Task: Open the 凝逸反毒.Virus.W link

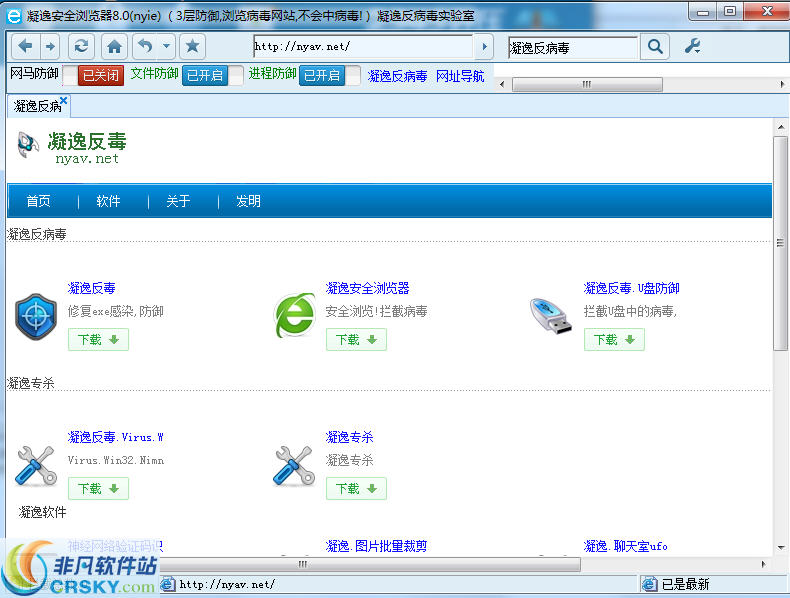Action: [115, 437]
